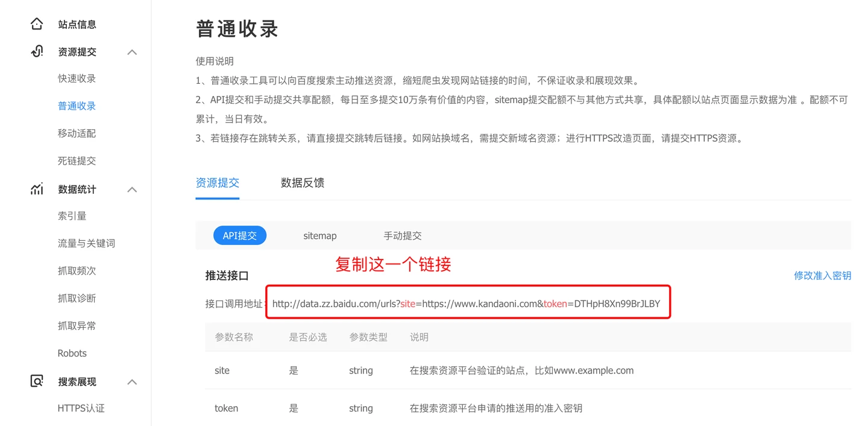Go to 移动适配 page
868x426 pixels.
pos(77,133)
